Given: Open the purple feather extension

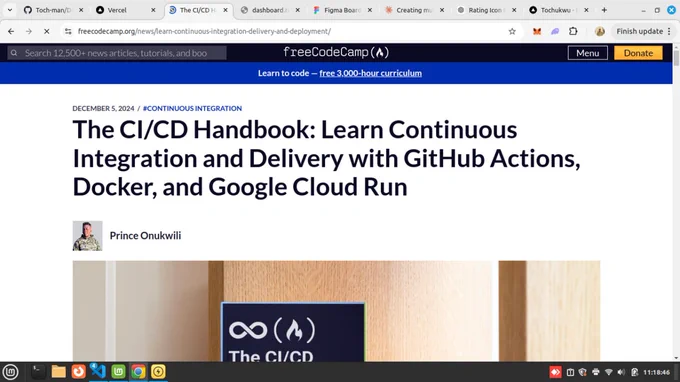Looking at the screenshot, I should [555, 31].
